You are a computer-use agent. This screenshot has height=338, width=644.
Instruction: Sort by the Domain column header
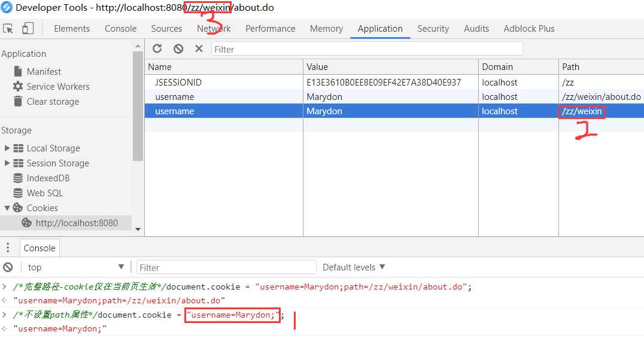point(518,67)
